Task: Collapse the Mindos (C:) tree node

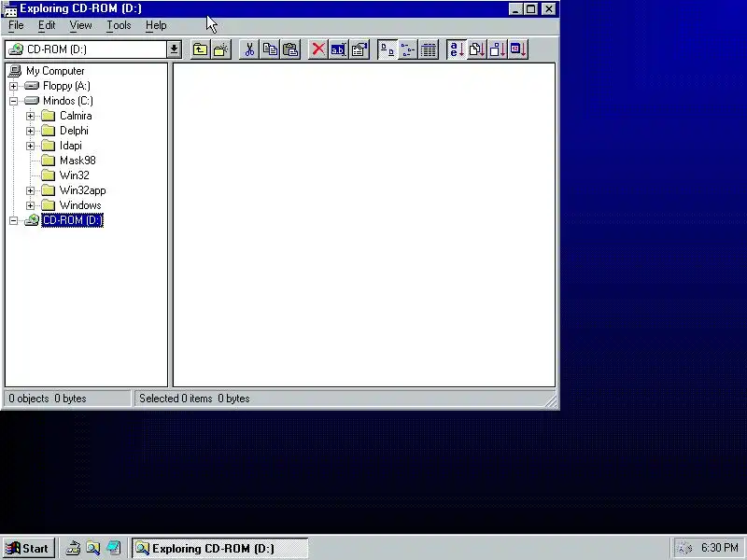Action: pos(13,101)
